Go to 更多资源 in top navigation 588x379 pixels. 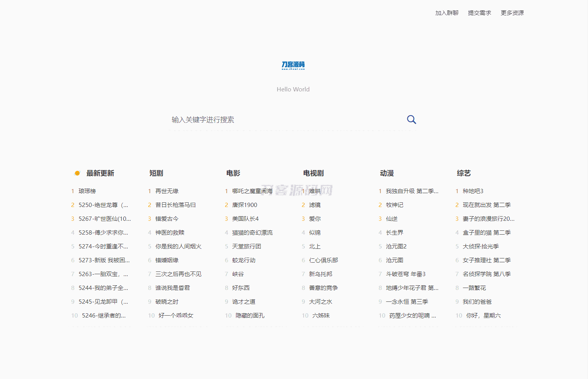512,13
